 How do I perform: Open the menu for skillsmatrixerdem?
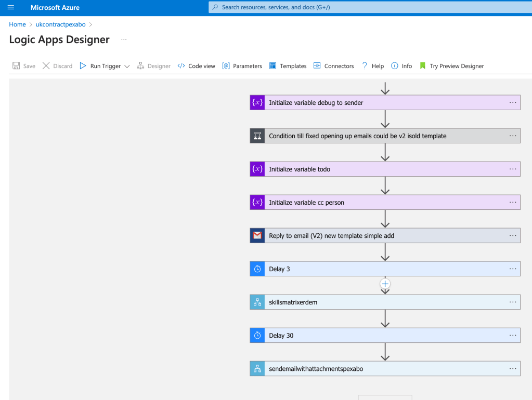coord(513,302)
